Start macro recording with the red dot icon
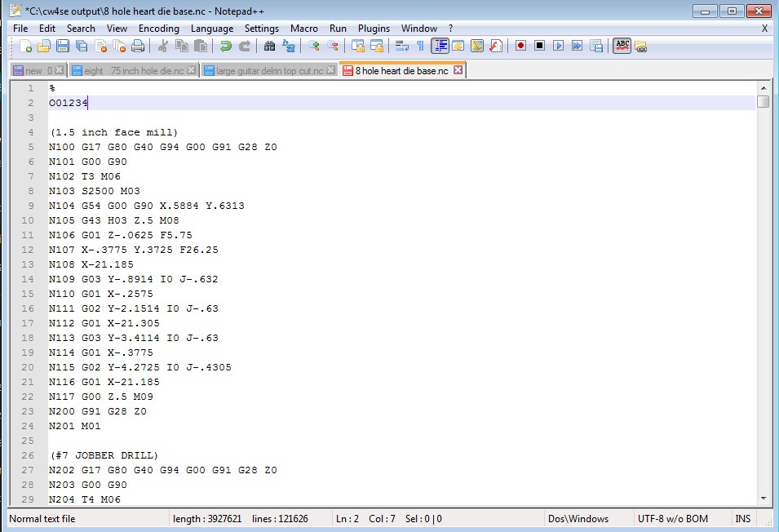Viewport: 779px width, 532px height. click(x=520, y=47)
